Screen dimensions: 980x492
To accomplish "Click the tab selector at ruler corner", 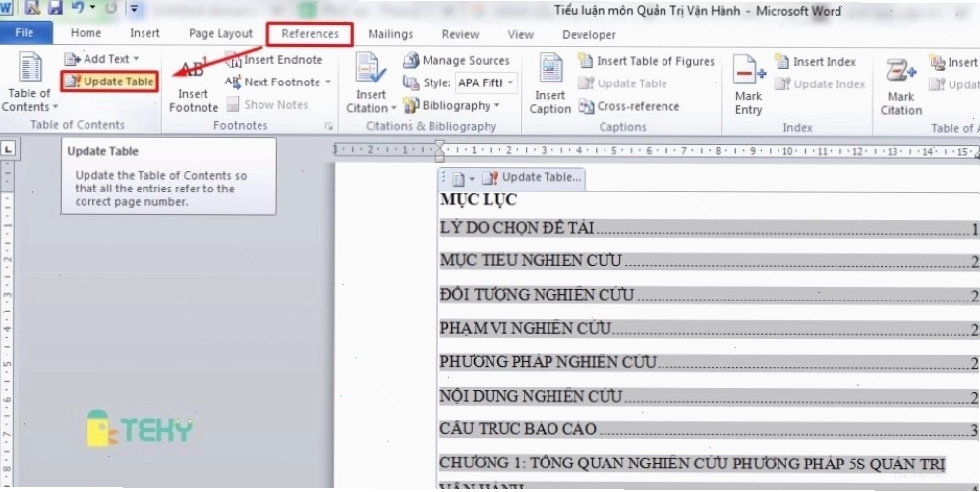I will 8,149.
